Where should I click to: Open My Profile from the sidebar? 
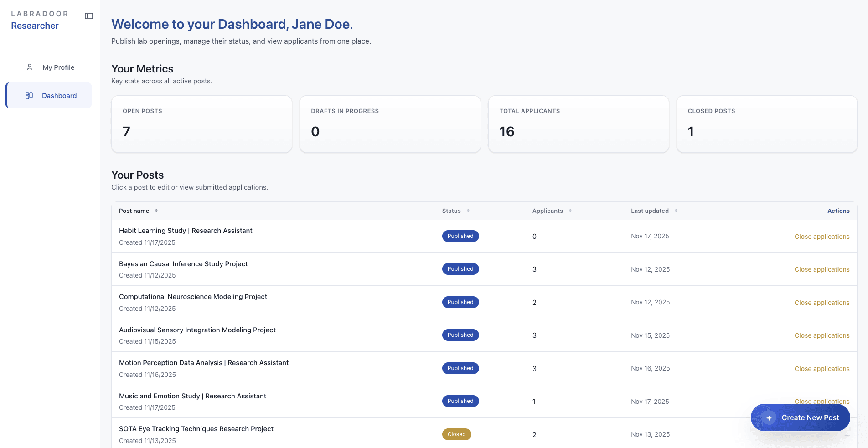pyautogui.click(x=58, y=67)
